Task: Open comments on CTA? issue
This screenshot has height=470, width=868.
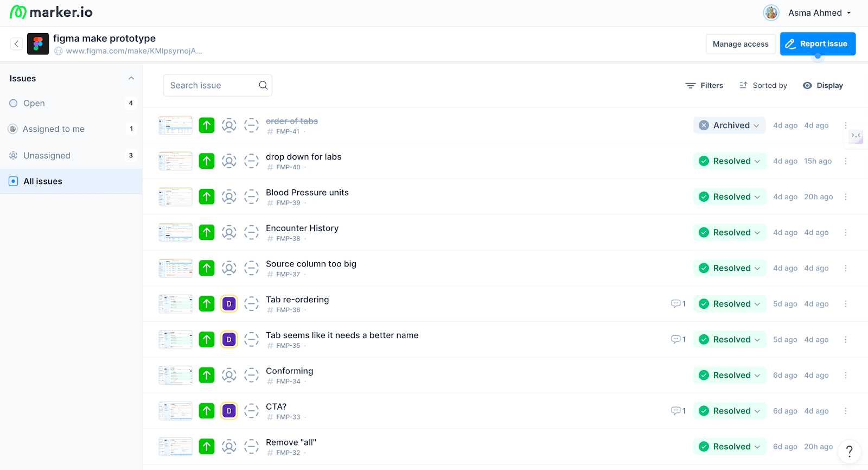Action: tap(678, 411)
